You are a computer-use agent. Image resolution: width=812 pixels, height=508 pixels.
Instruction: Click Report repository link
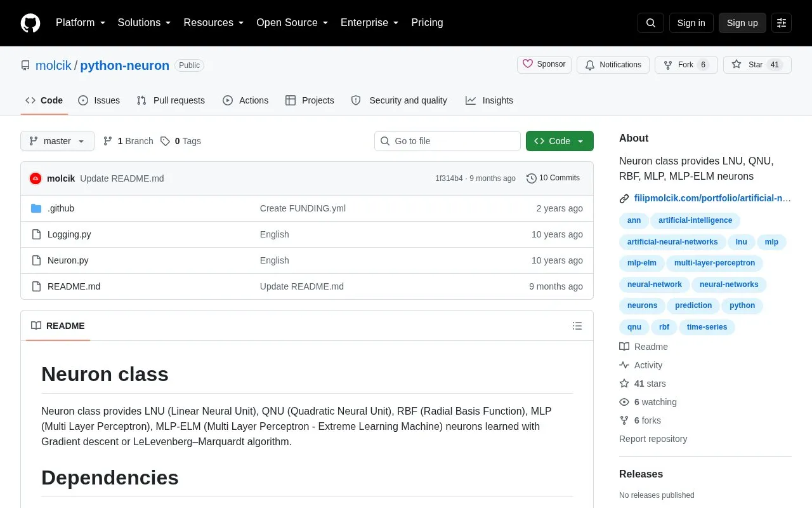click(x=653, y=439)
